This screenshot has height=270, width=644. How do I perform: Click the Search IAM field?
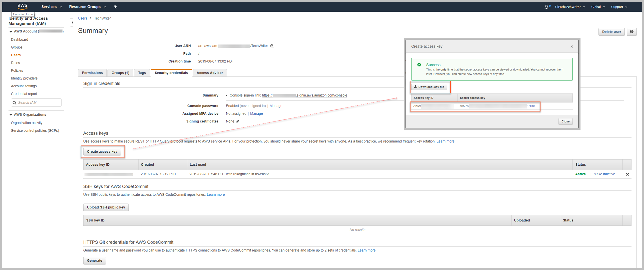(36, 102)
